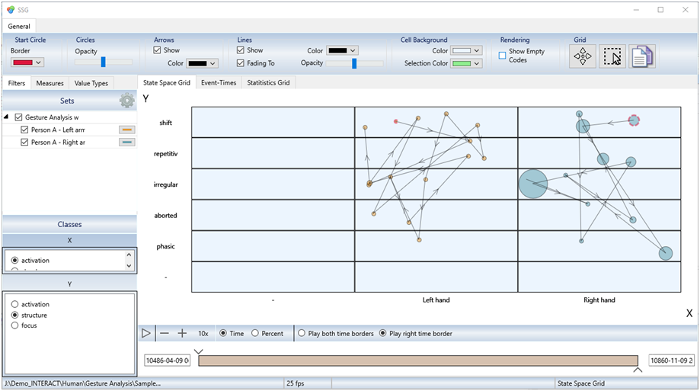Click the timeline end marker chevron
Image resolution: width=700 pixels, height=391 pixels.
tap(638, 370)
